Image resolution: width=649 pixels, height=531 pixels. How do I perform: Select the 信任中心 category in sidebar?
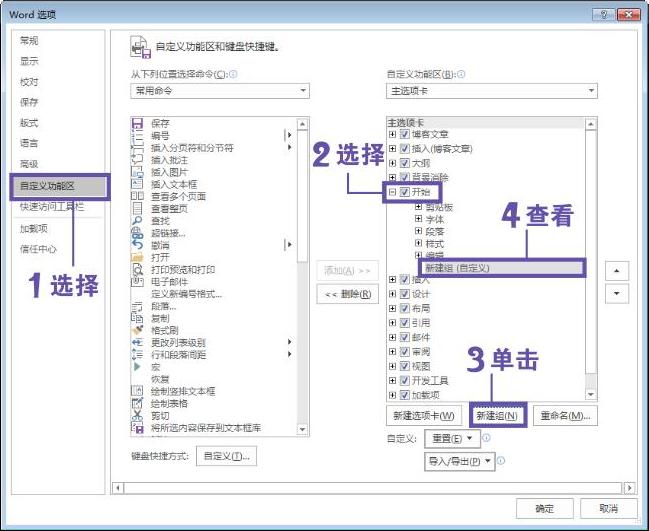[x=38, y=249]
